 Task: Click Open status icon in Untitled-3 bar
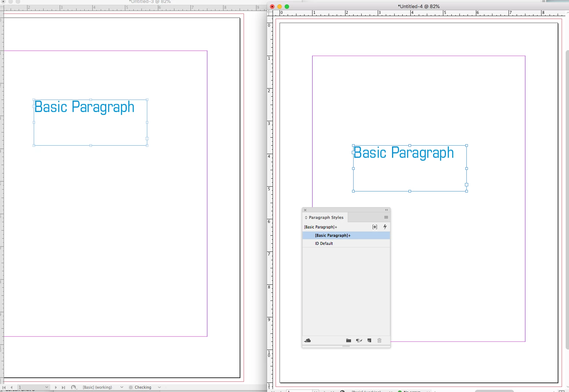click(74, 387)
